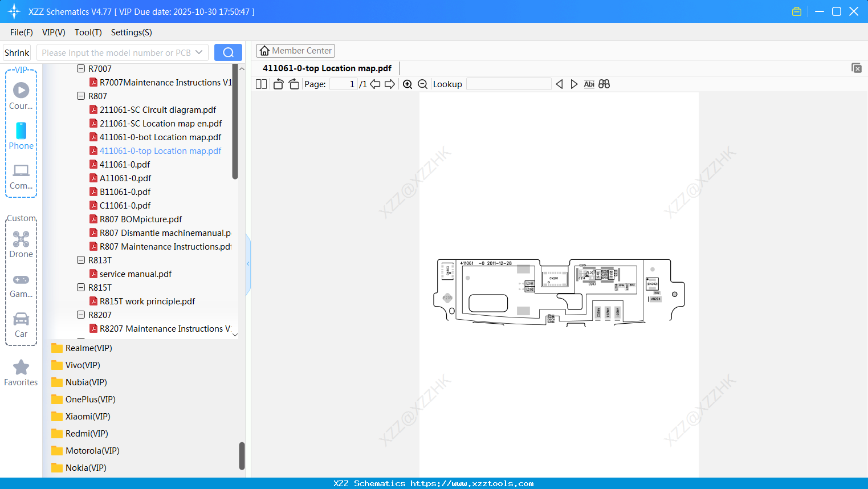The width and height of the screenshot is (868, 489).
Task: Open the VIP(V) menu
Action: click(54, 32)
